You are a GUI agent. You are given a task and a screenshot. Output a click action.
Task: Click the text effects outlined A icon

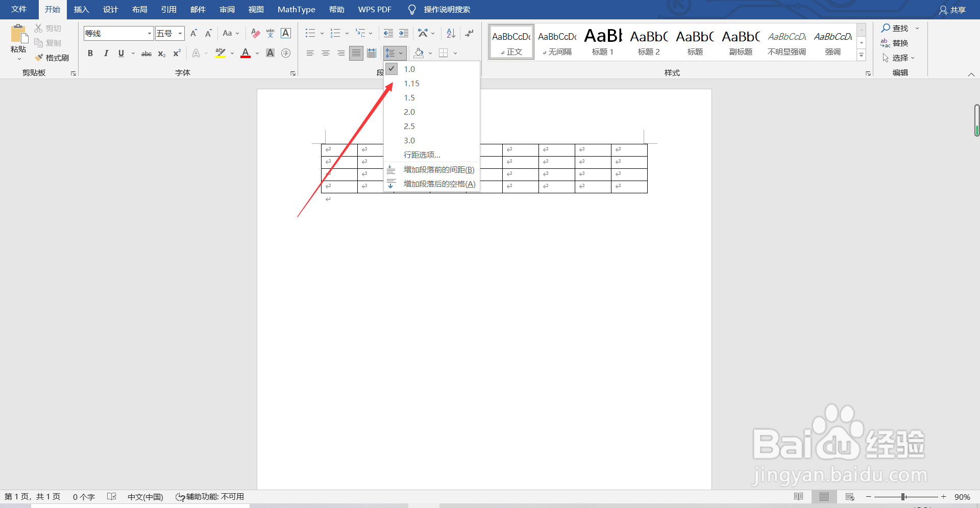coord(196,53)
